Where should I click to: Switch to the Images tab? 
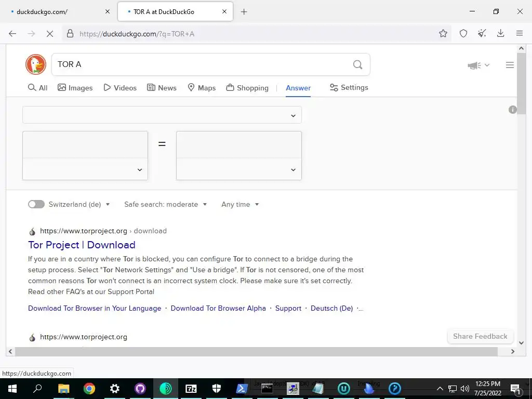[x=75, y=88]
